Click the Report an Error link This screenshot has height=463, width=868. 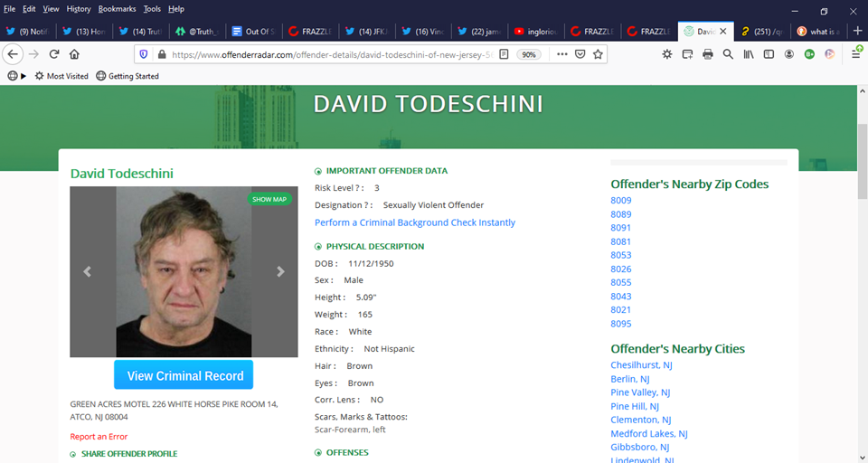point(99,437)
